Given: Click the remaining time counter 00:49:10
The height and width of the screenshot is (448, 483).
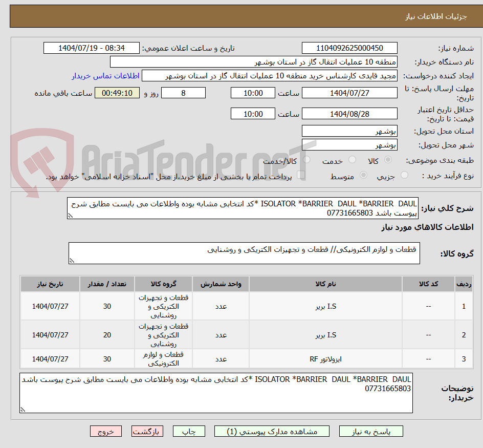Looking at the screenshot, I should click(x=117, y=93).
